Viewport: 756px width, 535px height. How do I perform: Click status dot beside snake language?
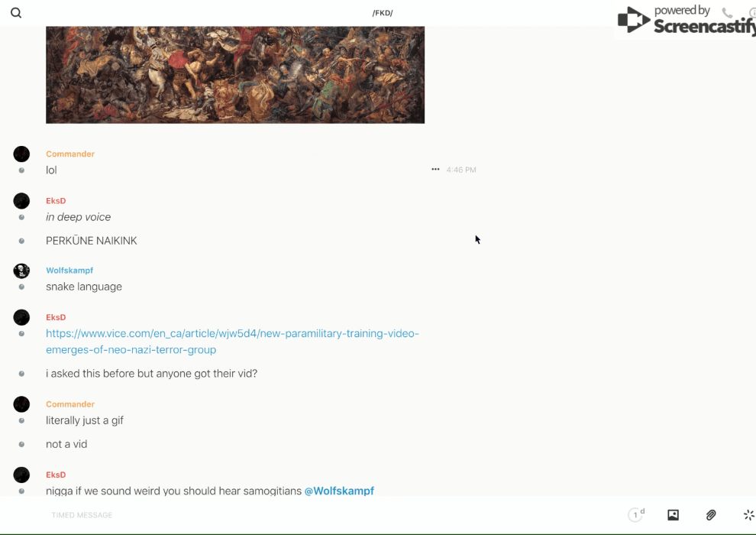coord(21,287)
